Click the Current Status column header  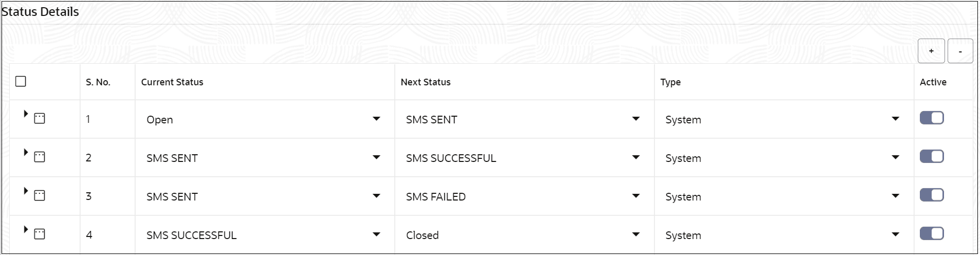172,82
